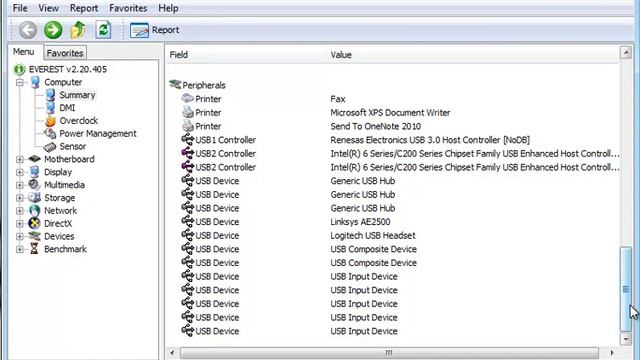Expand the Devices tree node
The width and height of the screenshot is (640, 360).
click(x=20, y=237)
